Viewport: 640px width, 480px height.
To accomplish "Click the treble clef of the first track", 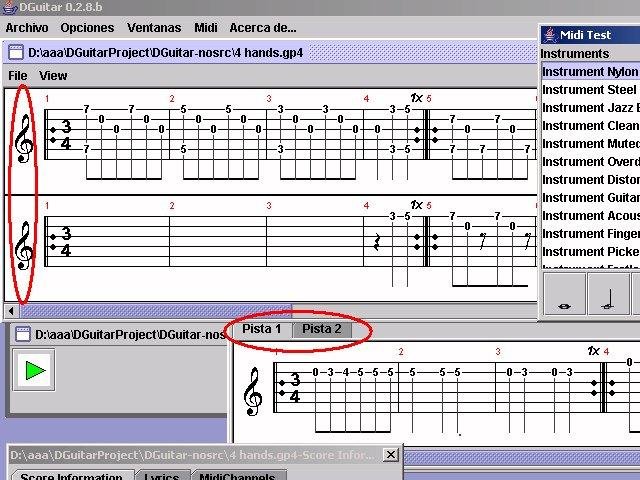I will pos(23,139).
